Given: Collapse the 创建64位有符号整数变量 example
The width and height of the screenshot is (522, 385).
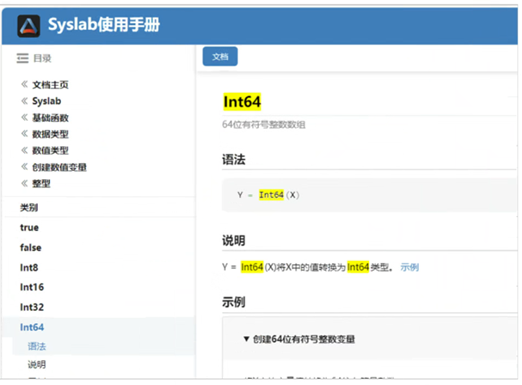Looking at the screenshot, I should [299, 339].
